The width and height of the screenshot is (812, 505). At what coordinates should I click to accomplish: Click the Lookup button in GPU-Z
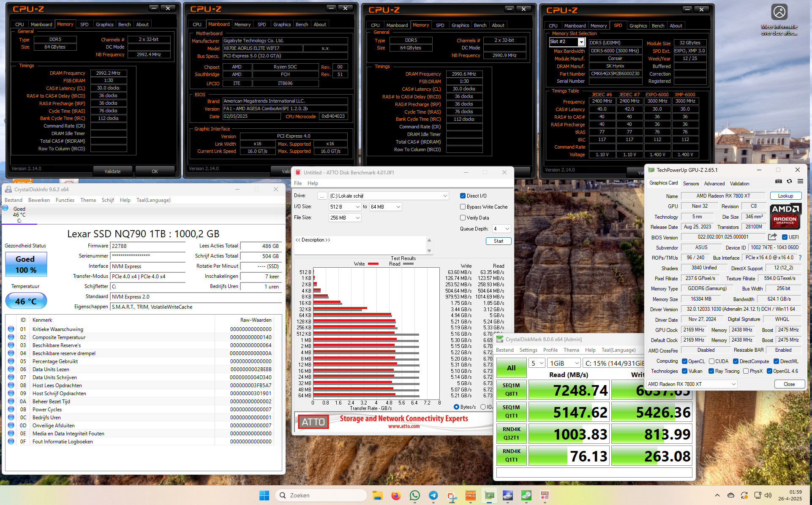coord(785,195)
